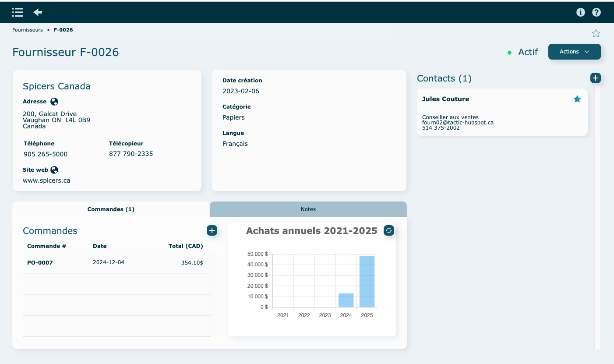
Task: Expand the Actions dropdown
Action: pos(574,52)
